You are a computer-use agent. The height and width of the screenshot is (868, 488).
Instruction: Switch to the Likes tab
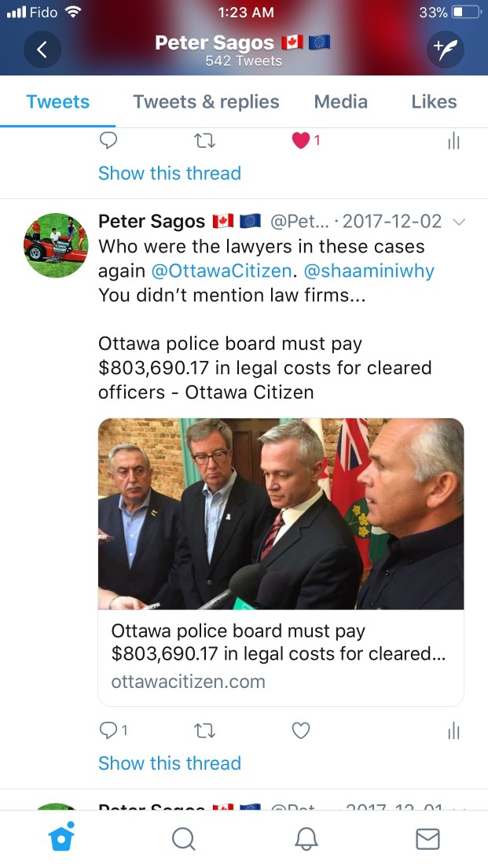[435, 102]
